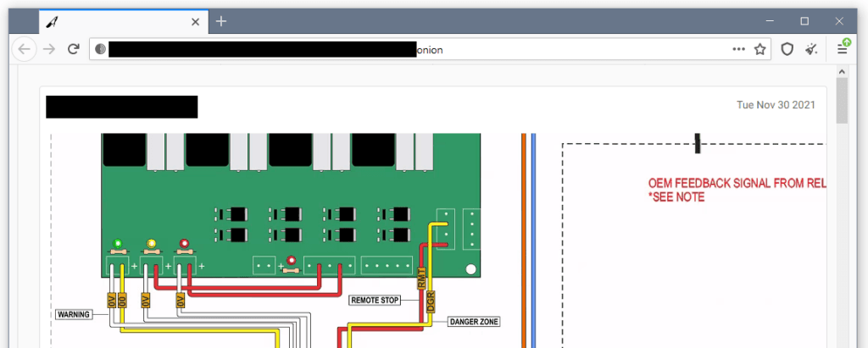Open the onion site identity info icon
868x348 pixels.
100,49
